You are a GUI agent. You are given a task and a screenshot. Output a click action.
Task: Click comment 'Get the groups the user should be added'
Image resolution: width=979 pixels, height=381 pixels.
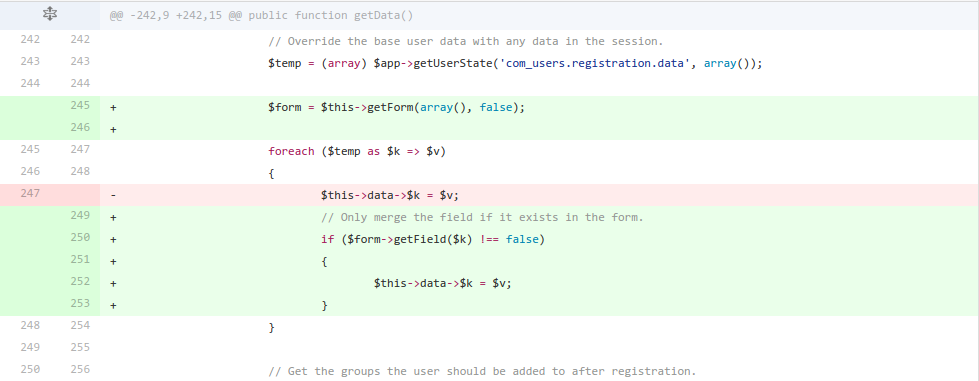tap(482, 372)
